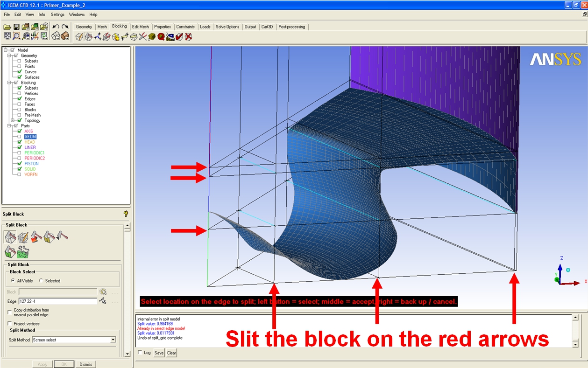This screenshot has width=588, height=368.
Task: Select the 'Selected' radio button
Action: (41, 281)
